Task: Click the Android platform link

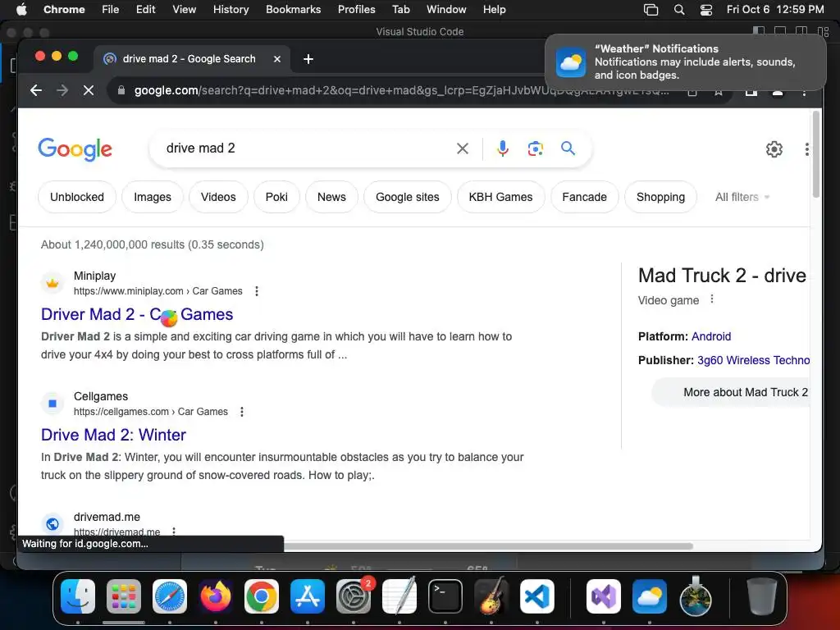Action: (x=711, y=336)
